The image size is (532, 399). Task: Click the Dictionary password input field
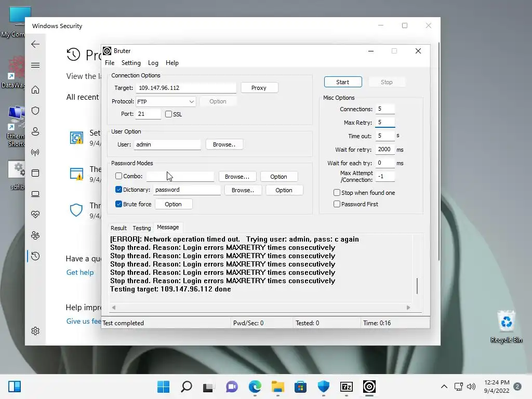coord(187,190)
